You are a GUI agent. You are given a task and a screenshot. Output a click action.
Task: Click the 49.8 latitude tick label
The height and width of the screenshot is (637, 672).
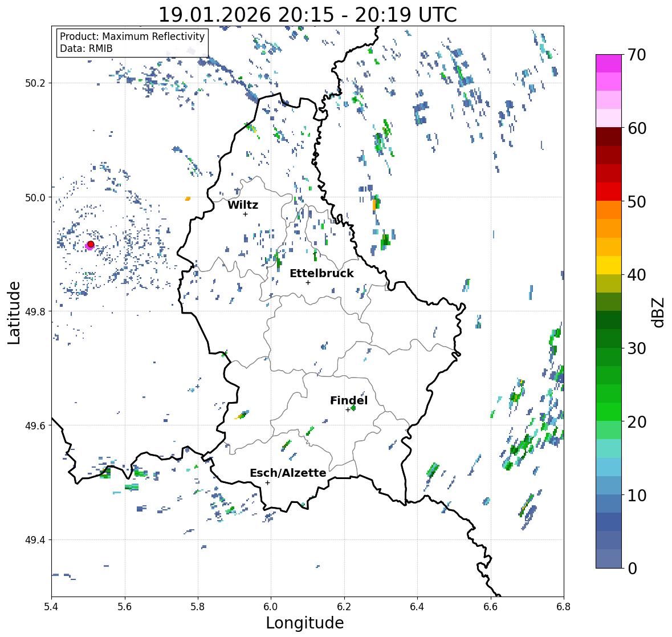35,311
